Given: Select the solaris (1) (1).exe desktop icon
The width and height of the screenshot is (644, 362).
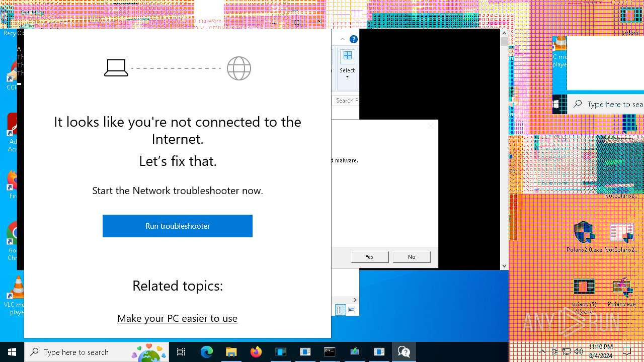Looking at the screenshot, I should pyautogui.click(x=584, y=296).
